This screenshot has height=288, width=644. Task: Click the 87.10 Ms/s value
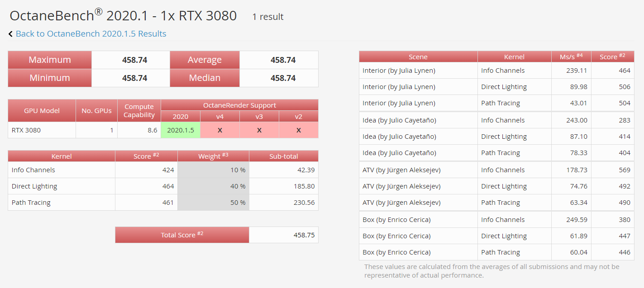tap(578, 137)
